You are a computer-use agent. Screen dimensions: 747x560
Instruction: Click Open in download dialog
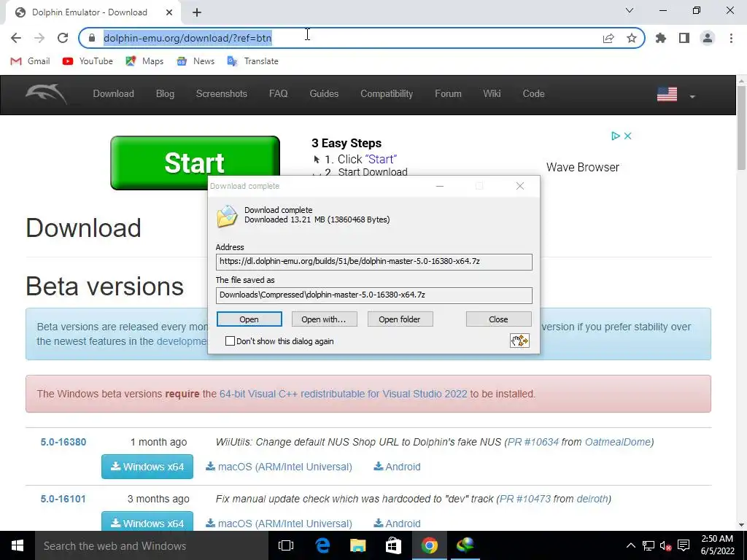pyautogui.click(x=249, y=319)
